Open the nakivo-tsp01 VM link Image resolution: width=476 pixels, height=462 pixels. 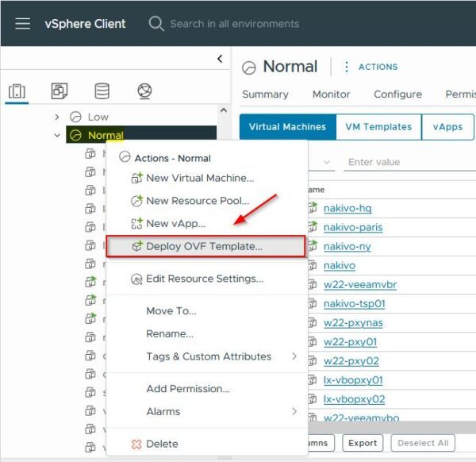[354, 304]
